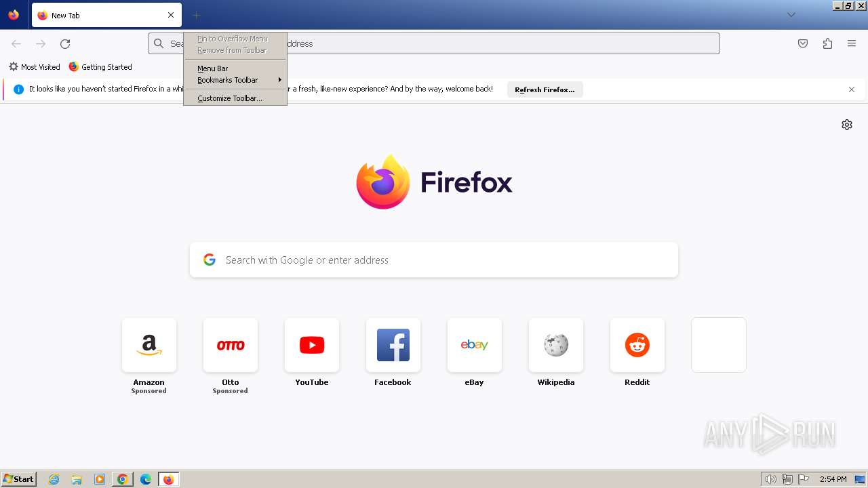868x488 pixels.
Task: Open the volume speaker tray icon
Action: tap(770, 479)
